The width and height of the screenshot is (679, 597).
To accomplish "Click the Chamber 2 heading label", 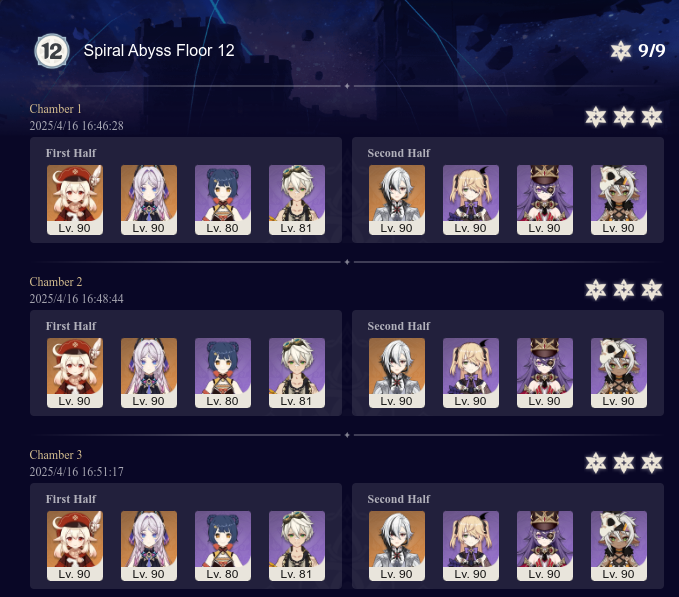I will click(x=56, y=282).
